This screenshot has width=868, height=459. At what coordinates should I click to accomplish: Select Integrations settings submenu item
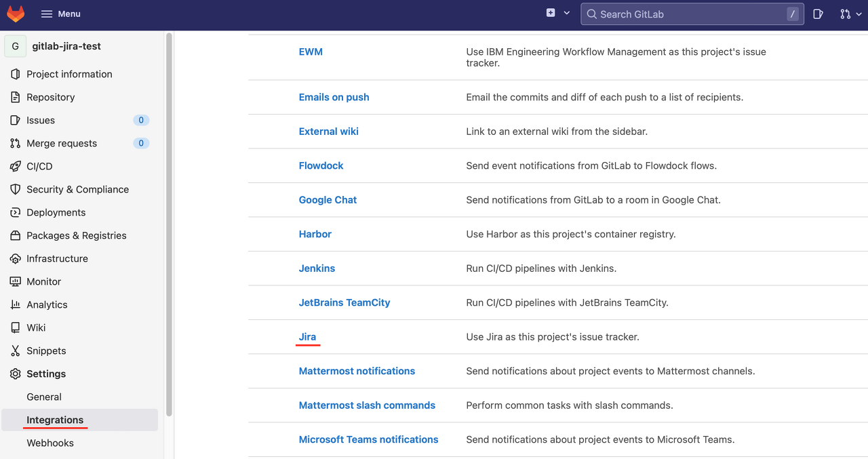79,420
